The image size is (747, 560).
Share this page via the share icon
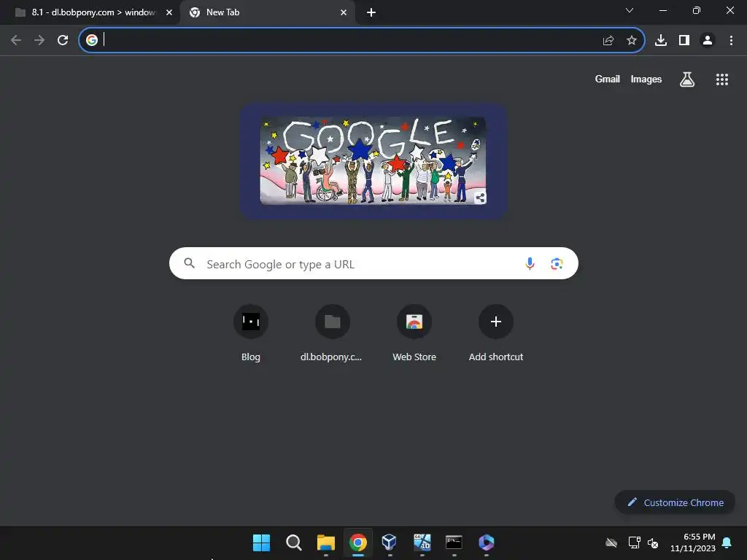click(608, 41)
